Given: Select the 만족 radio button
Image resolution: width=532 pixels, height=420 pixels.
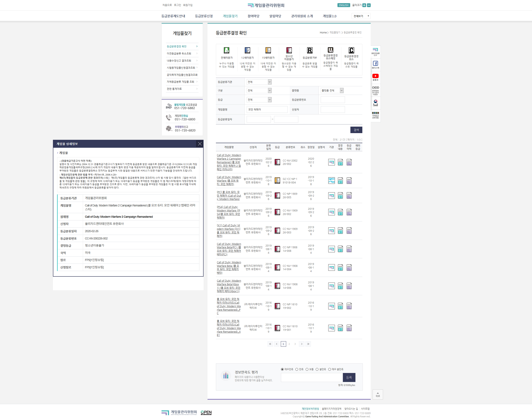Looking at the screenshot, I should click(297, 369).
